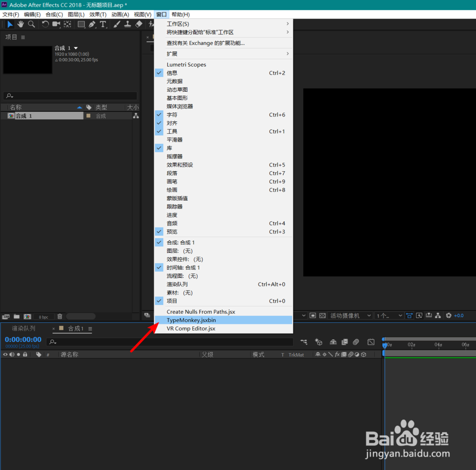The width and height of the screenshot is (476, 470).
Task: Select the Clone Stamp tool
Action: point(128,24)
